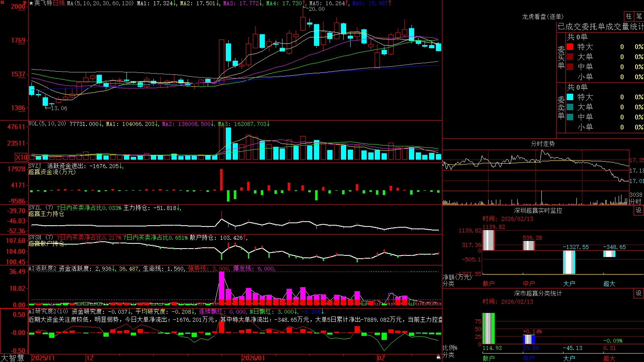The height and width of the screenshot is (362, 644).
Task: Click the SVSH indicator name
Action: pos(35,238)
